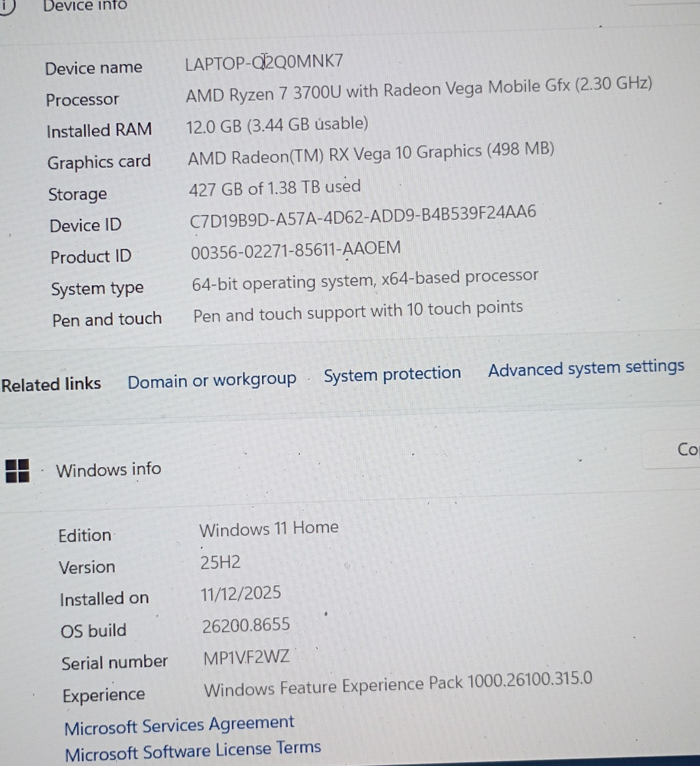Click the Edition label
This screenshot has height=766, width=700.
[x=85, y=535]
